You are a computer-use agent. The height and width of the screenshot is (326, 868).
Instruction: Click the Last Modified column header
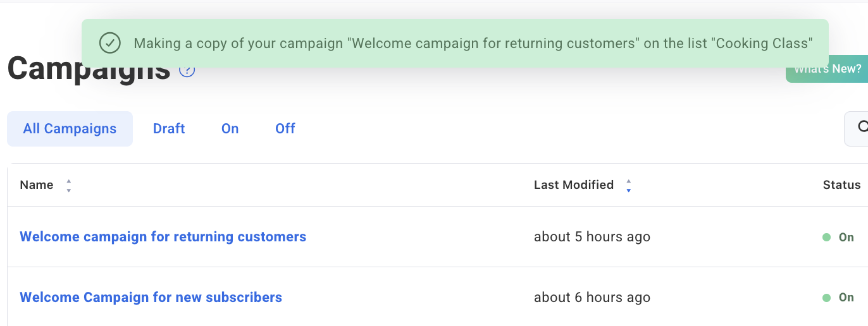coord(574,185)
